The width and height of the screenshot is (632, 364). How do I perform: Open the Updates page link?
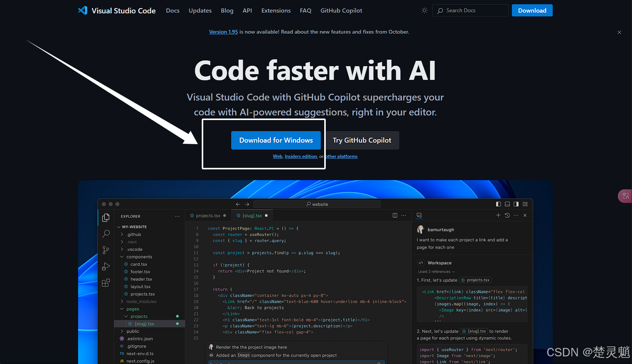pos(200,10)
